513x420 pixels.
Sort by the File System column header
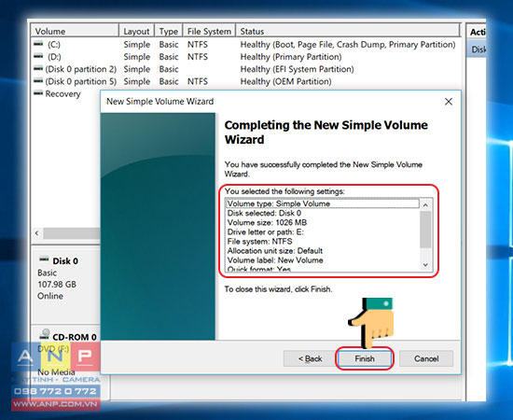209,31
